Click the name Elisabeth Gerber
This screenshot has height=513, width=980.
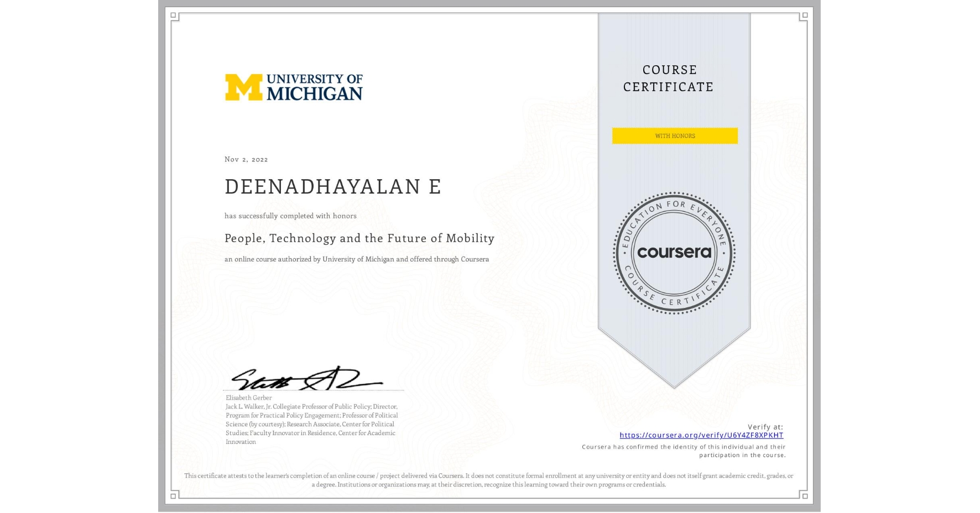coord(249,397)
